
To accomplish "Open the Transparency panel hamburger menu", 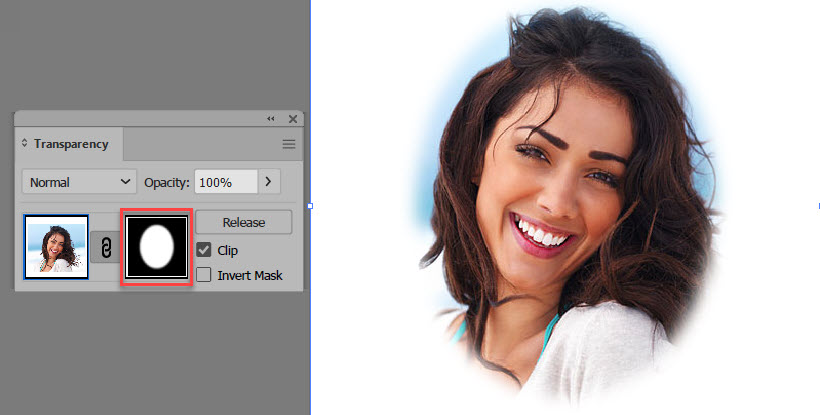I will tap(289, 144).
